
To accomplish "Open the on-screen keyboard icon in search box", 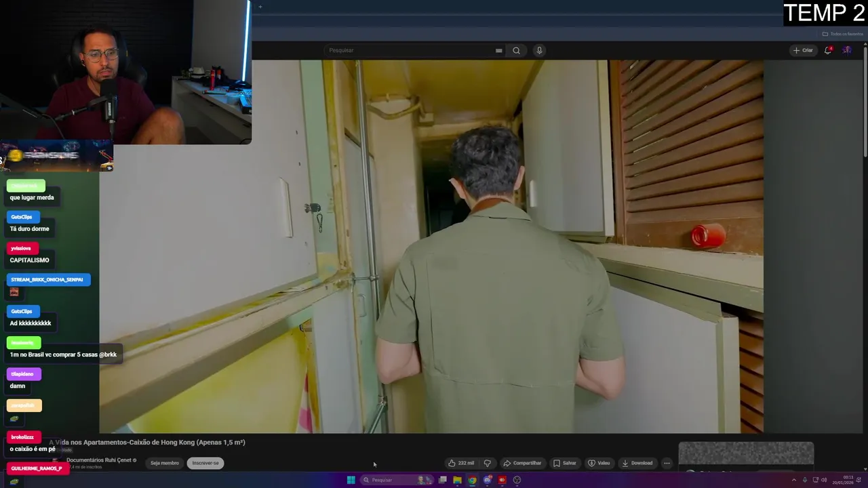I will click(498, 50).
